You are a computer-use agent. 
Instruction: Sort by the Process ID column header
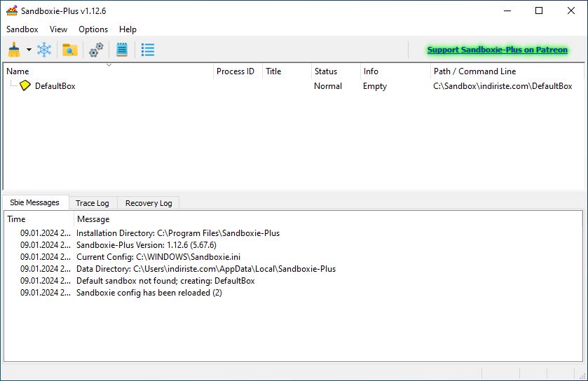coord(238,71)
